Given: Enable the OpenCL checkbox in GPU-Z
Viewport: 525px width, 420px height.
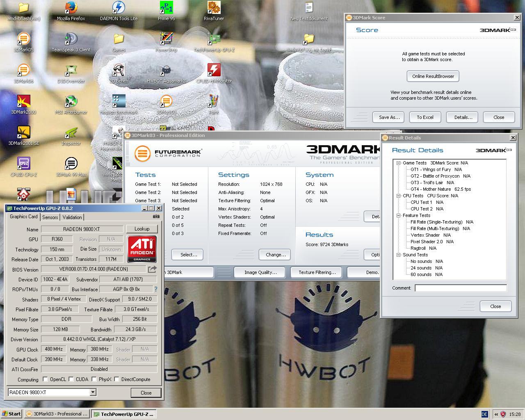Looking at the screenshot, I should click(x=45, y=379).
